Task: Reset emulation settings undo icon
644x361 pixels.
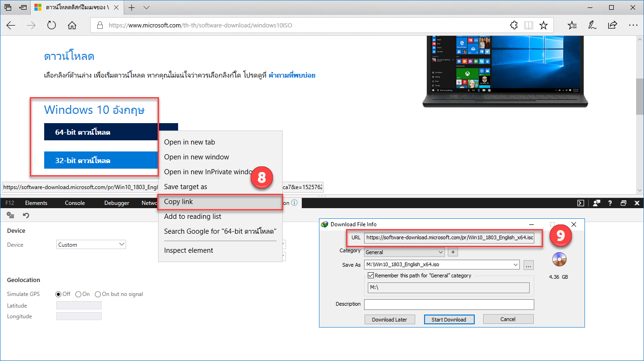Action: pos(26,216)
